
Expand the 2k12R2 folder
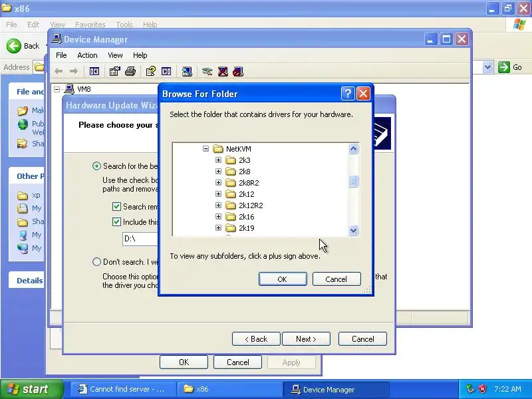click(x=218, y=205)
